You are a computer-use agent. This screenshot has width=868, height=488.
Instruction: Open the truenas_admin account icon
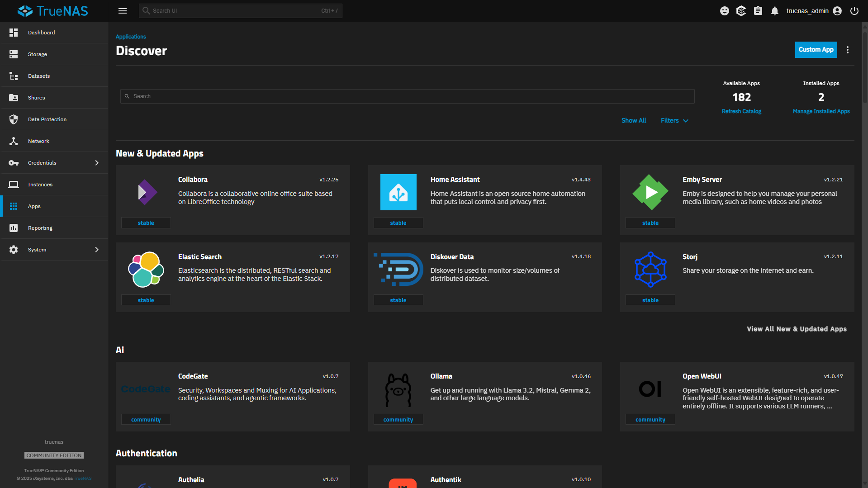pos(837,11)
